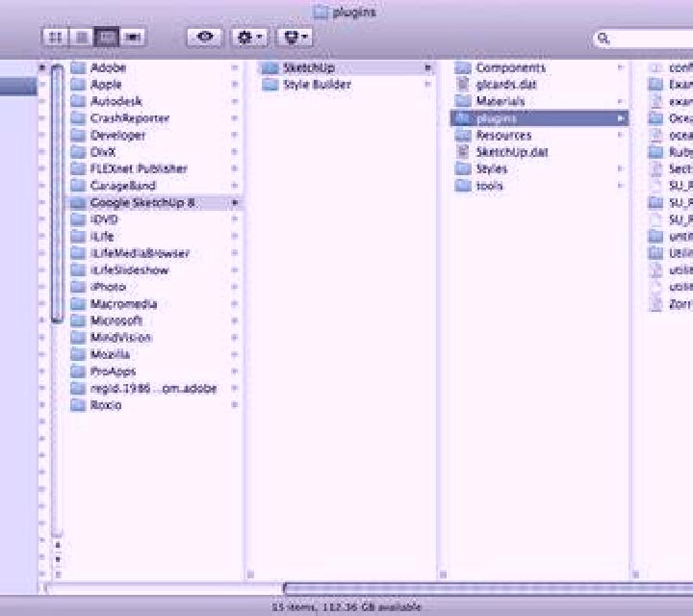Viewport: 693px width, 616px height.
Task: Click the SketchUp.dat file icon
Action: [462, 152]
